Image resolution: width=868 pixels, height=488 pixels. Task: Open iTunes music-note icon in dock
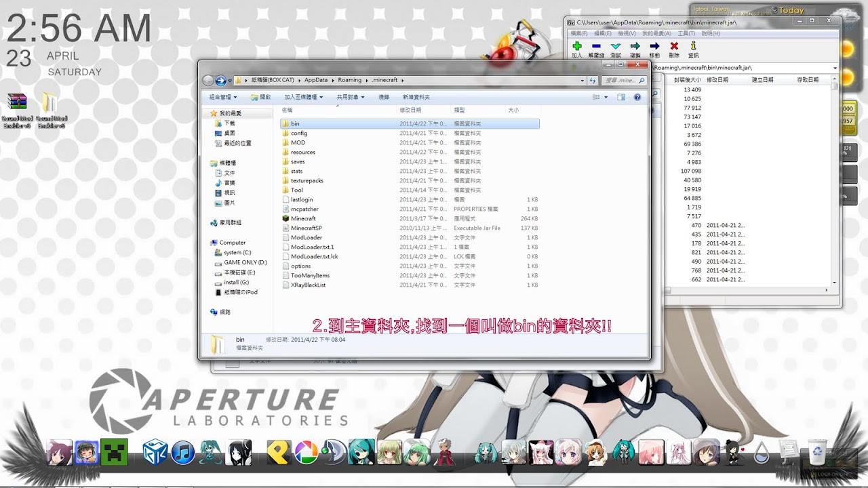(183, 452)
